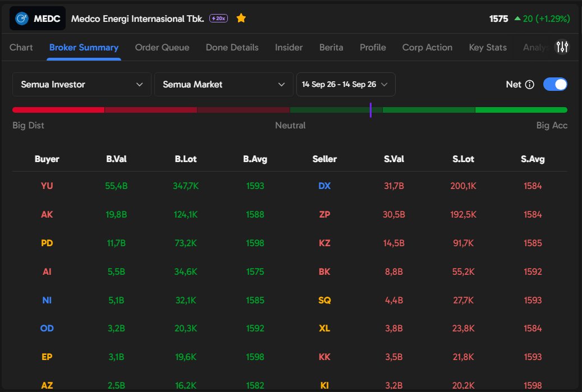
Task: Sort by the S.Val column header
Action: click(x=394, y=159)
